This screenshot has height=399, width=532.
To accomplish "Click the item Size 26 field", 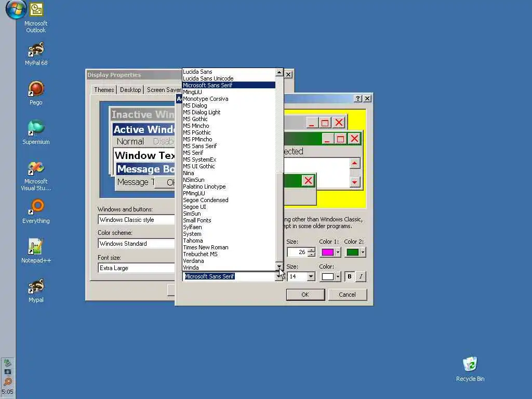I will pyautogui.click(x=297, y=252).
